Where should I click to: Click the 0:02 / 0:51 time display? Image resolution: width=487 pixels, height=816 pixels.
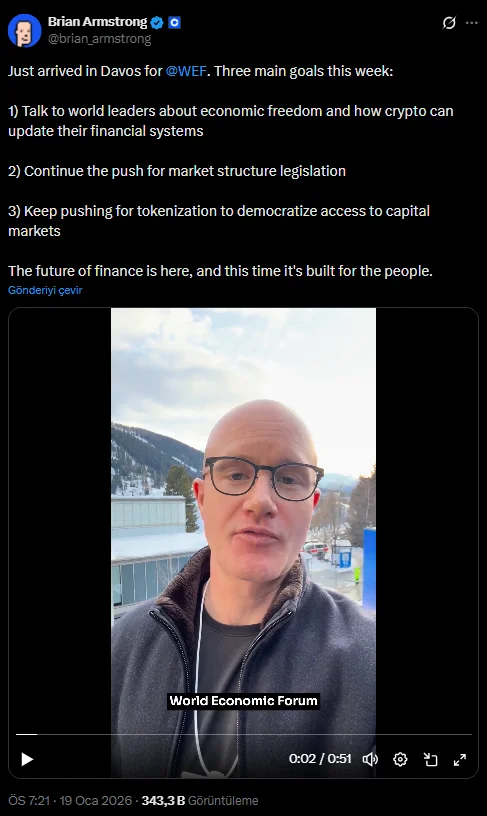(x=320, y=759)
